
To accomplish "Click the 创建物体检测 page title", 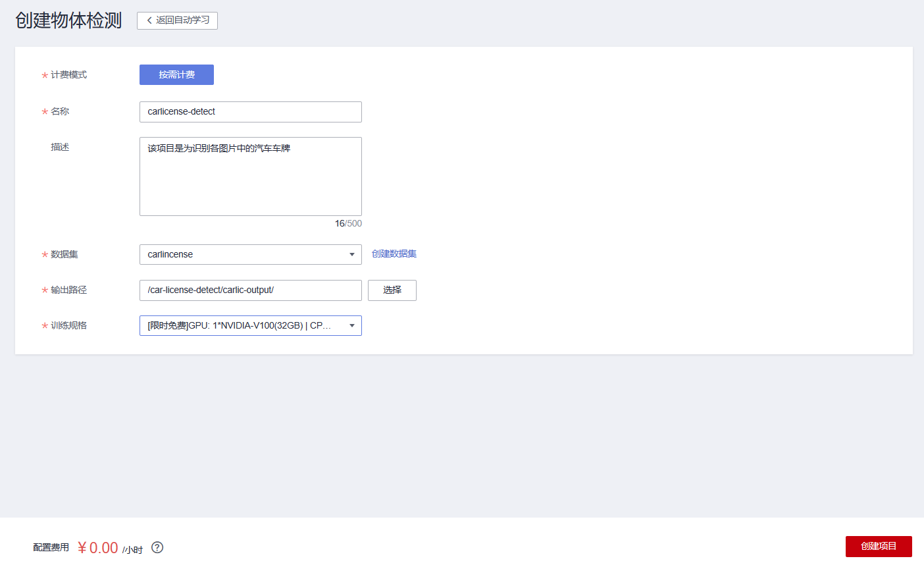I will click(x=68, y=20).
